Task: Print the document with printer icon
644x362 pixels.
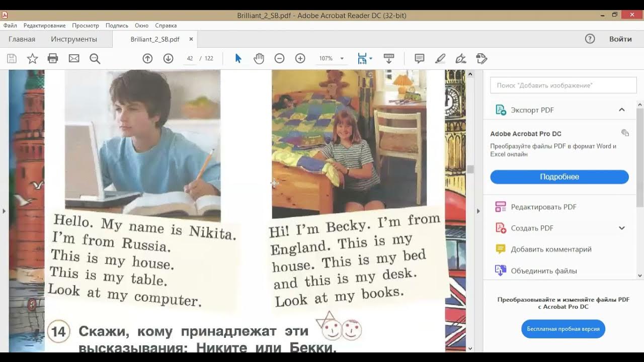Action: [53, 59]
